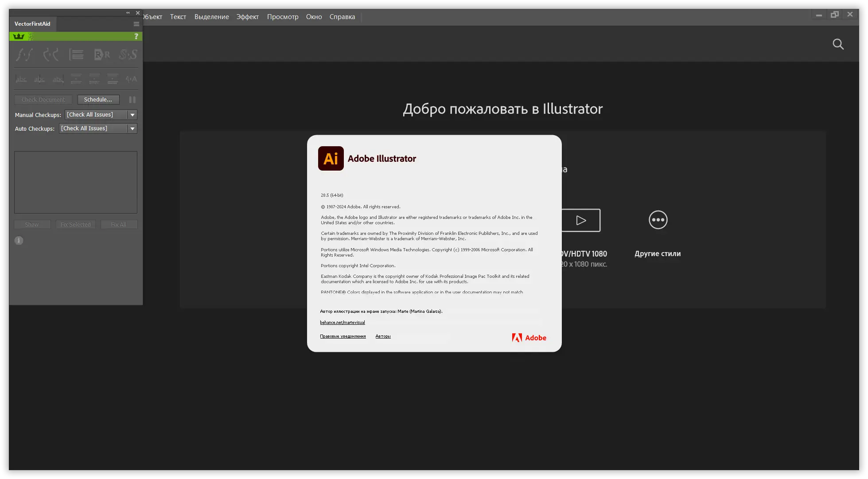This screenshot has height=479, width=868.
Task: Open the behance.net/martevisual link
Action: pyautogui.click(x=343, y=323)
